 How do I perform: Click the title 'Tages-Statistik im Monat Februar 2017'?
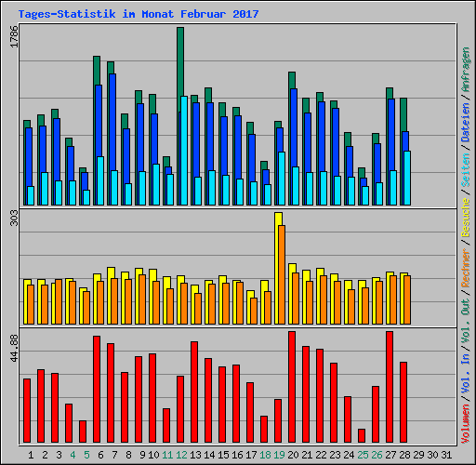139,14
